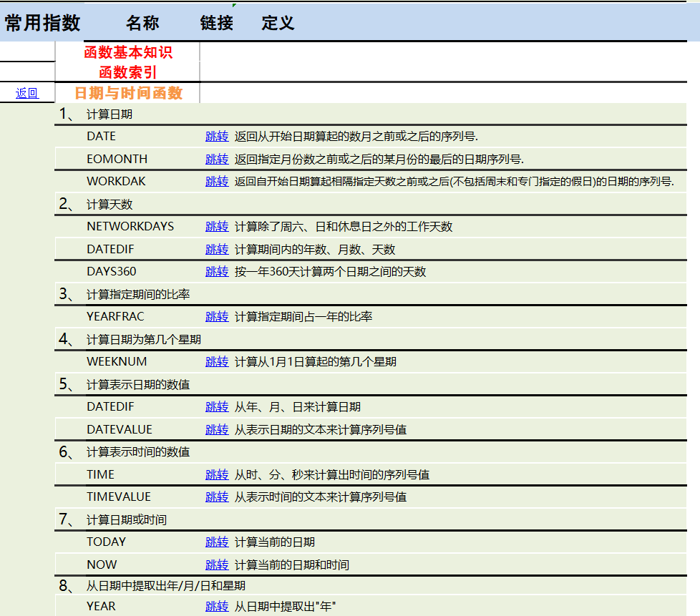Viewport: 700px width, 616px height.
Task: Open the 跳转 link for TIME
Action: pos(217,474)
